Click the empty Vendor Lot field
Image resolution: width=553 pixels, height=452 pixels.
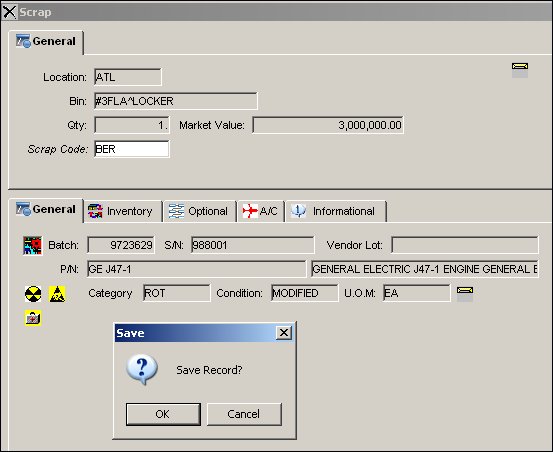[465, 245]
